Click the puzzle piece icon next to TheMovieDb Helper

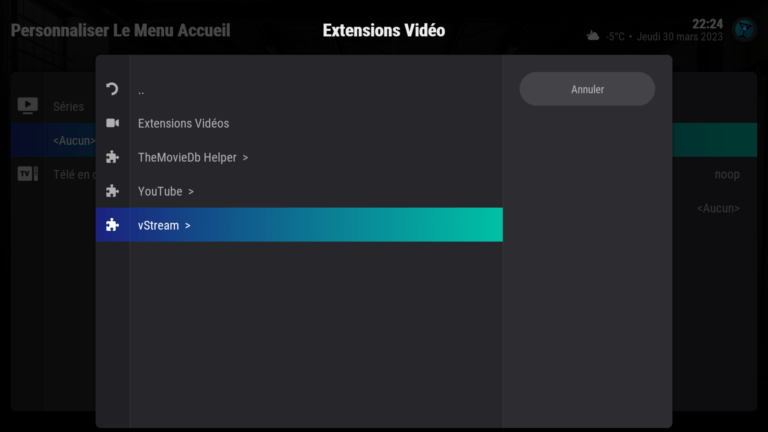pos(112,157)
